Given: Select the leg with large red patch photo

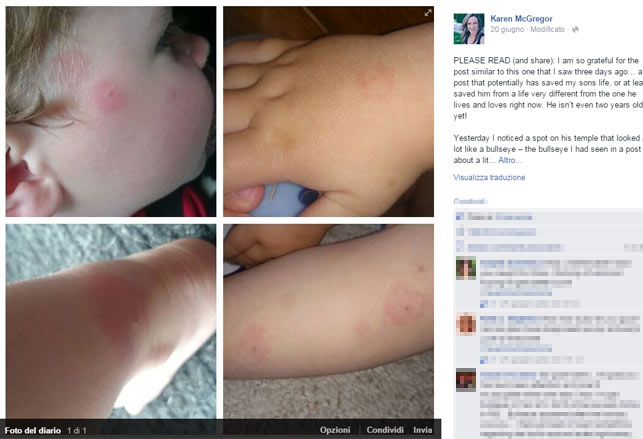Looking at the screenshot, I should 111,321.
